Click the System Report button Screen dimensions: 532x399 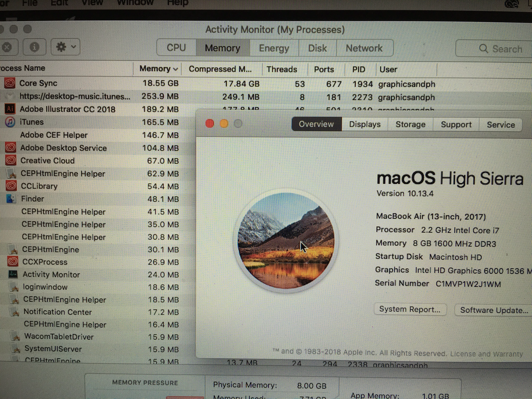[x=410, y=309]
